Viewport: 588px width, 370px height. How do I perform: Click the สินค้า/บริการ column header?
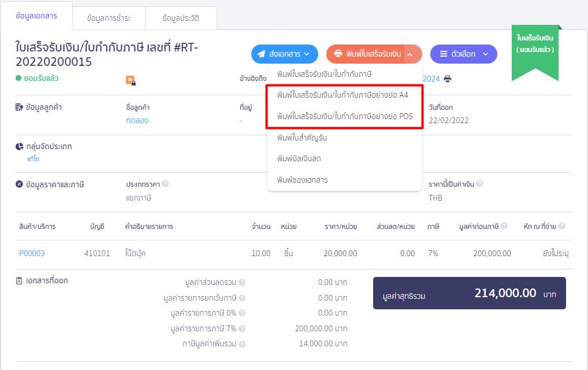point(37,226)
